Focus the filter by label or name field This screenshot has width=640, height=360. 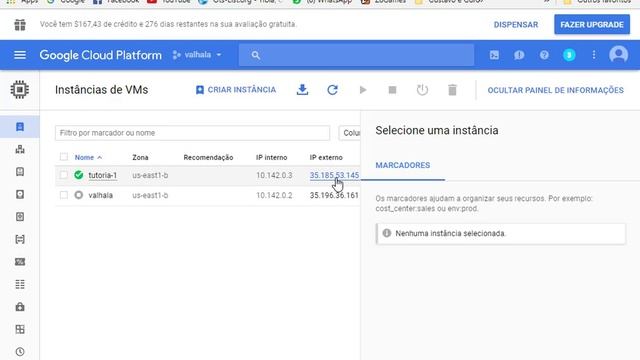coord(192,133)
